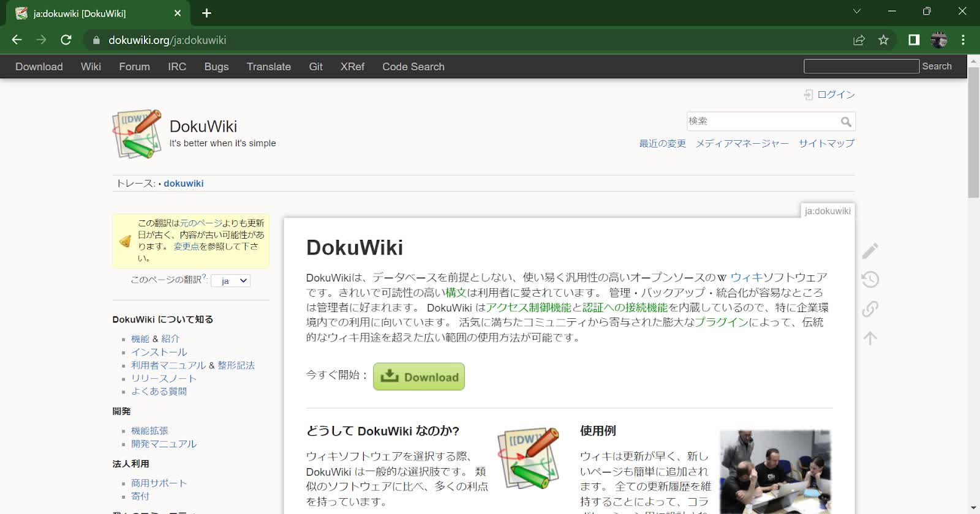The height and width of the screenshot is (514, 980).
Task: Open Forum in top navigation bar
Action: [134, 67]
